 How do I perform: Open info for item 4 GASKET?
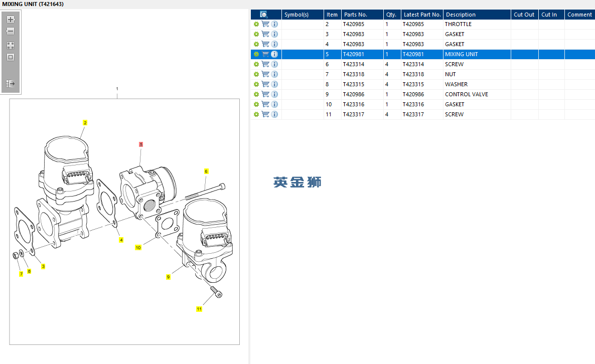tap(274, 44)
